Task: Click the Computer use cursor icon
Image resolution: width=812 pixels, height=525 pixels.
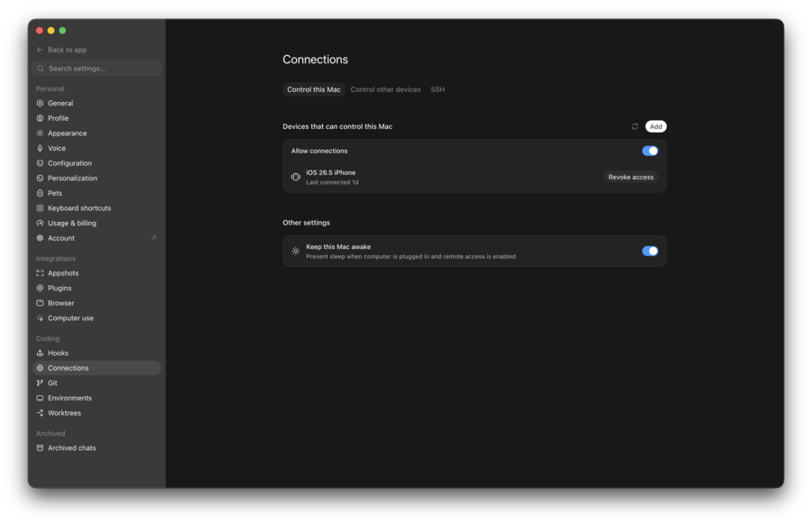Action: click(x=40, y=318)
